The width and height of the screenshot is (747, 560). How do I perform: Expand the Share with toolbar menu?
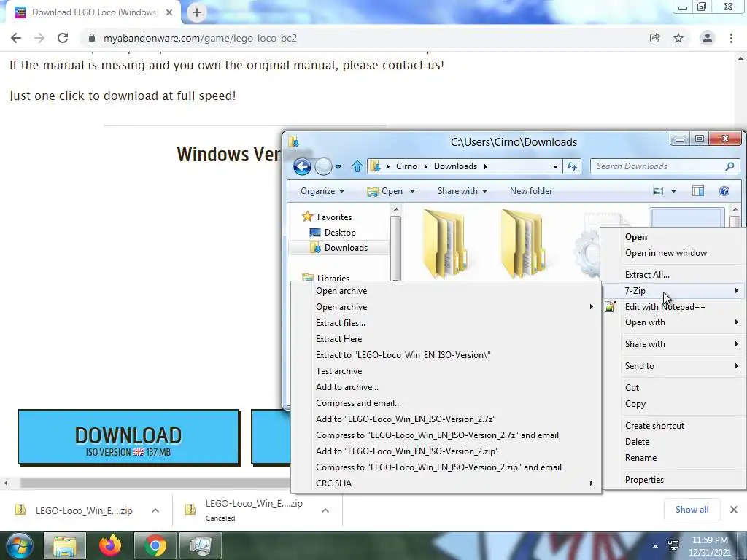pyautogui.click(x=462, y=191)
